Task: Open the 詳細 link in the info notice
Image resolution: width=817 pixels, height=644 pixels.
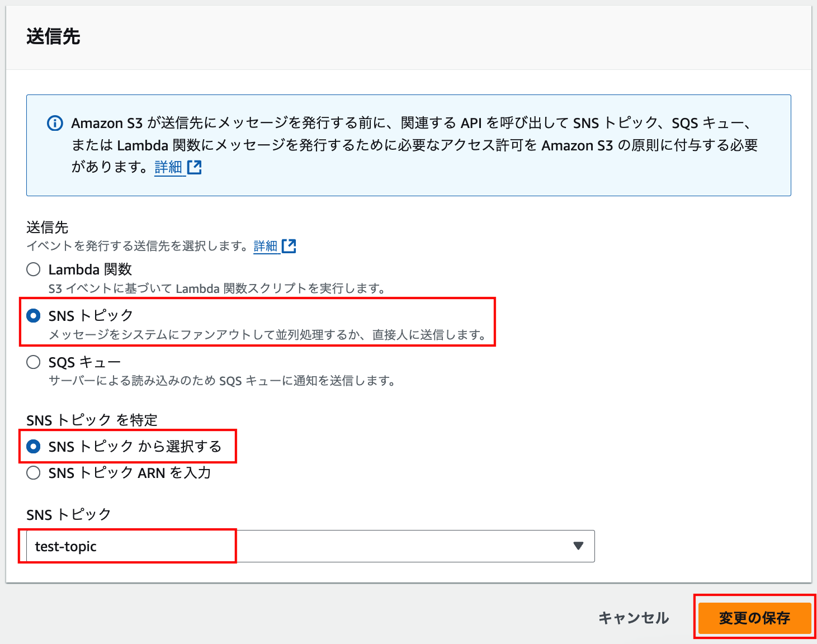Action: point(168,167)
